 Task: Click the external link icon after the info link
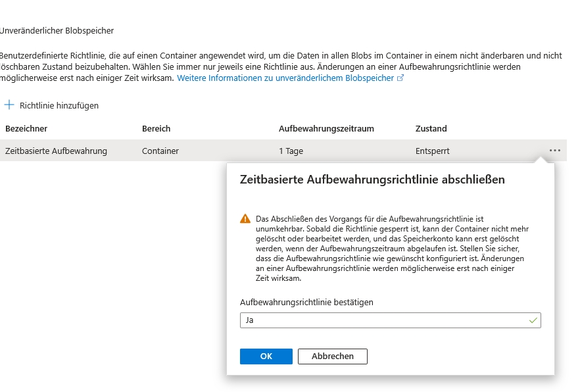pos(400,78)
